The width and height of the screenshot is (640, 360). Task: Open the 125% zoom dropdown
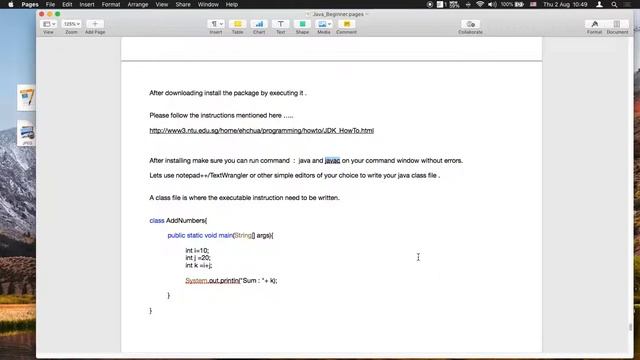pos(71,24)
